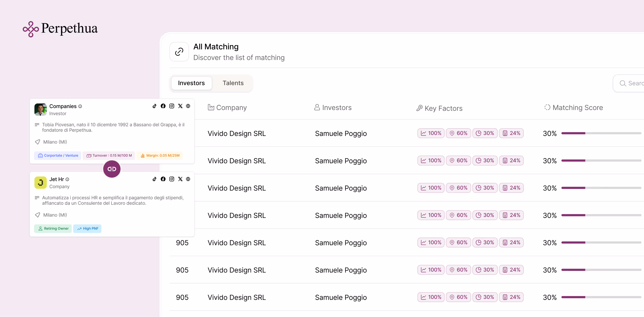The height and width of the screenshot is (317, 644).
Task: Click the High PNF badge on Jet Hr
Action: click(x=87, y=228)
